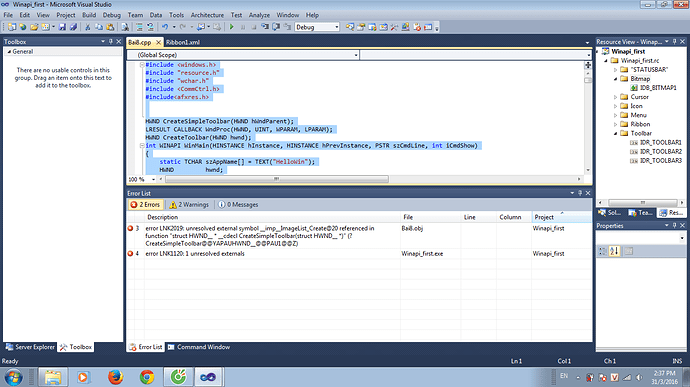Expand the Cursor resource folder
This screenshot has width=690, height=387.
(x=616, y=97)
